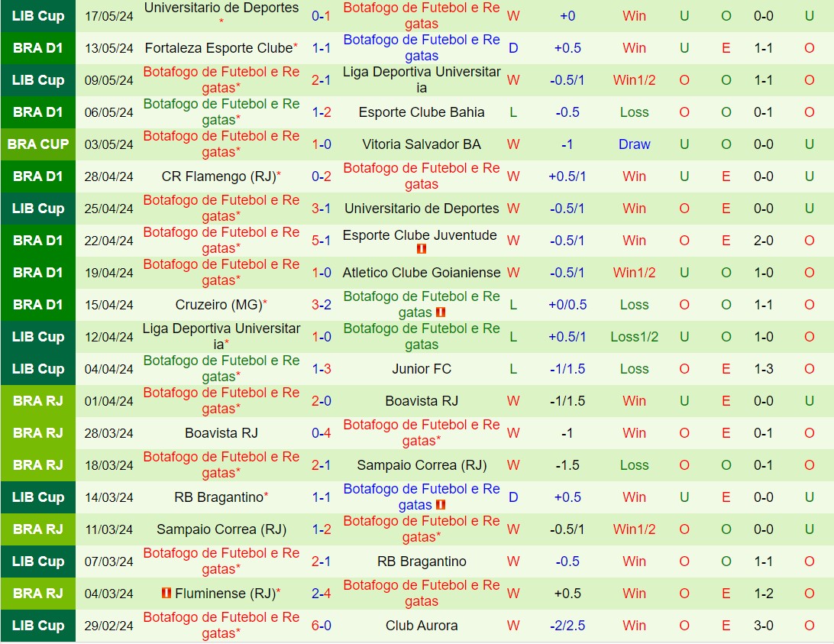Open the LIB Cup label for 29/02/24
Viewport: 834px width, 644px height.
click(37, 626)
